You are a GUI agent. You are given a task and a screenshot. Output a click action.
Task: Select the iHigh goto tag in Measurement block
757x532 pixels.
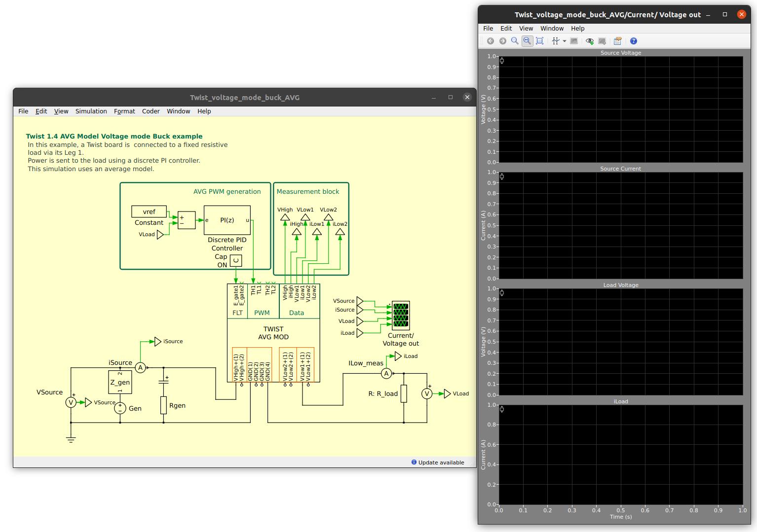(x=297, y=231)
